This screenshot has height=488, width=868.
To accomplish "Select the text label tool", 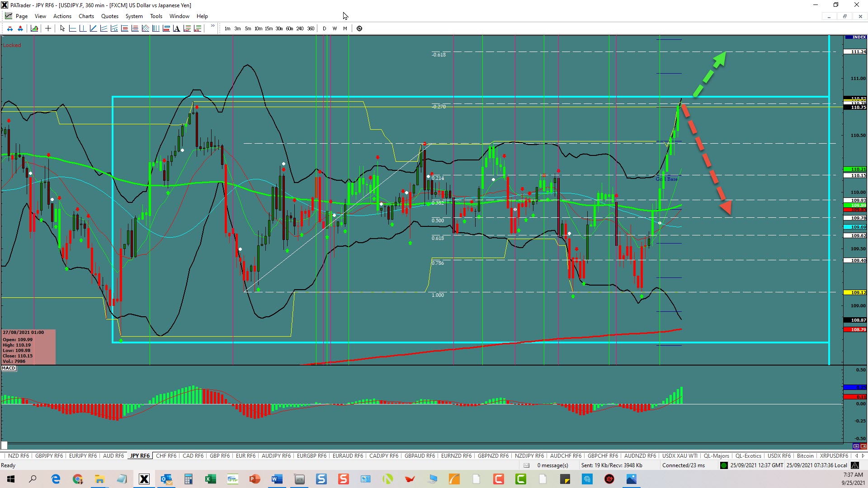I will [176, 28].
